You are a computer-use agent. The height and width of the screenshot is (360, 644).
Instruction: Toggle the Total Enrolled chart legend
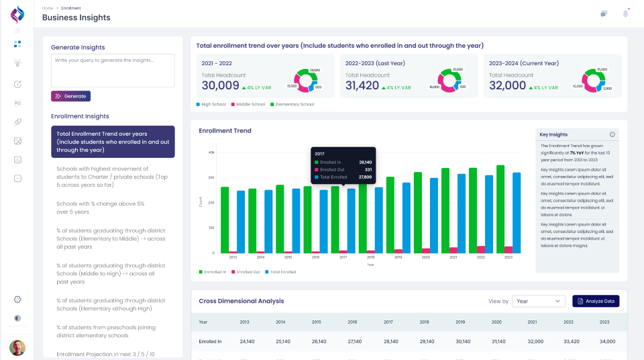[x=280, y=272]
